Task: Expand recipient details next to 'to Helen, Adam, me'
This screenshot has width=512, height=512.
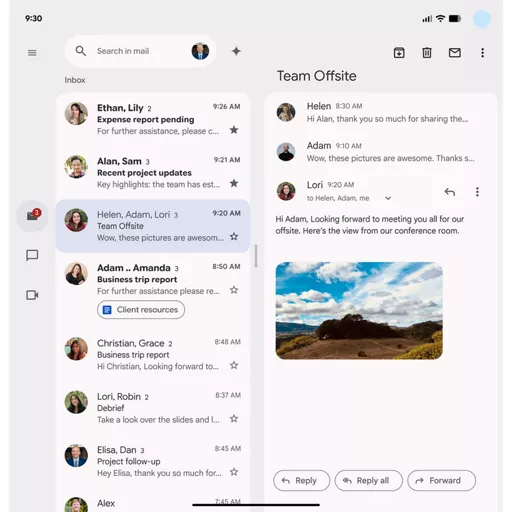Action: (x=388, y=198)
